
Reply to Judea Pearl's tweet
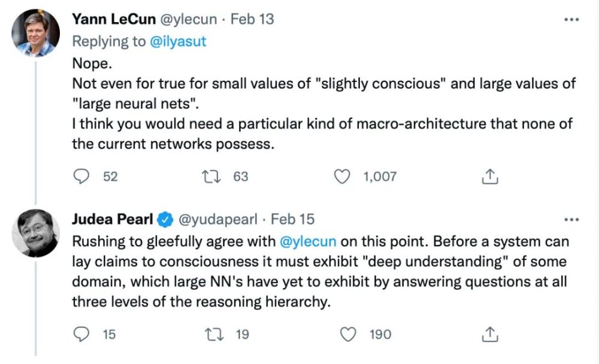(81, 334)
